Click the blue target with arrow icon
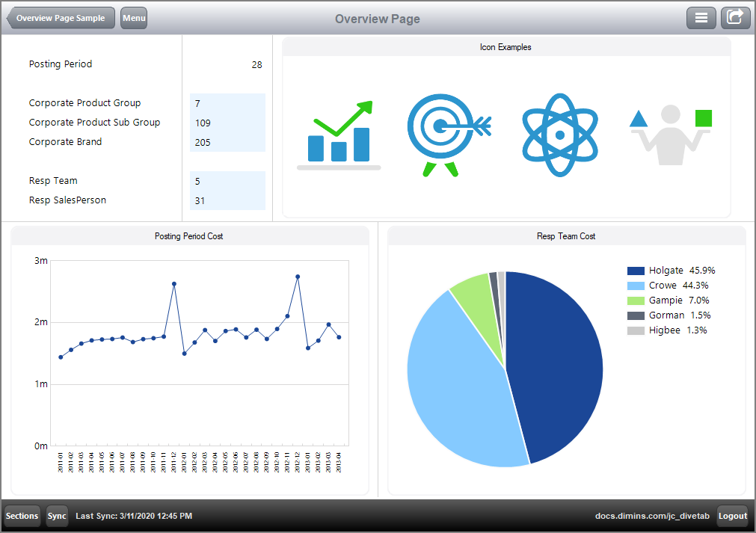Screen dimensions: 756x533 pyautogui.click(x=448, y=133)
